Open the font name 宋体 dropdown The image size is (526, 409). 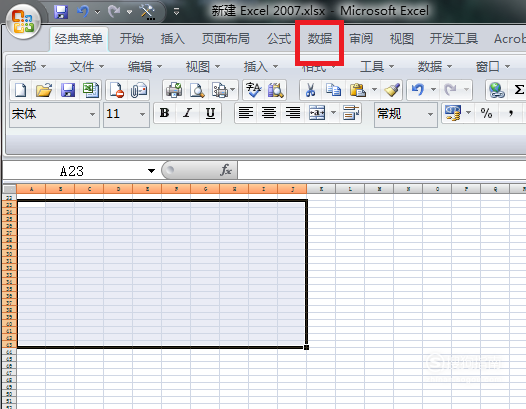pos(92,115)
